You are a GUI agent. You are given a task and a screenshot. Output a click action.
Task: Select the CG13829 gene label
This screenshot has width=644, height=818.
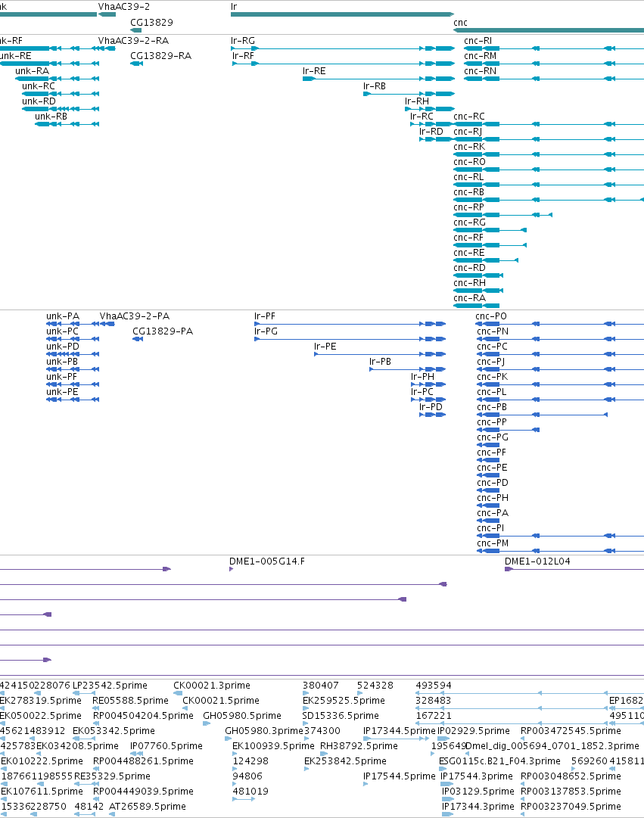click(x=151, y=23)
